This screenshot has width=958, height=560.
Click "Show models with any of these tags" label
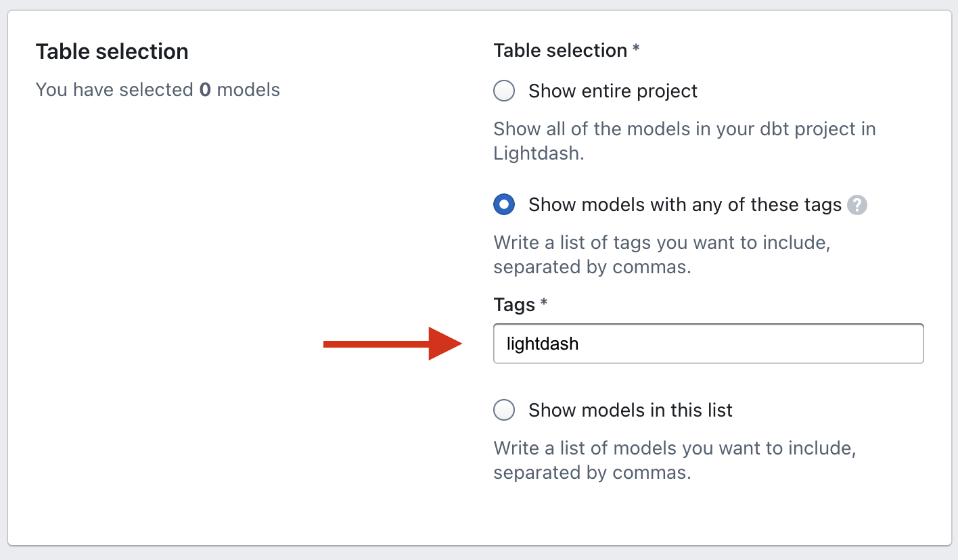(x=684, y=204)
